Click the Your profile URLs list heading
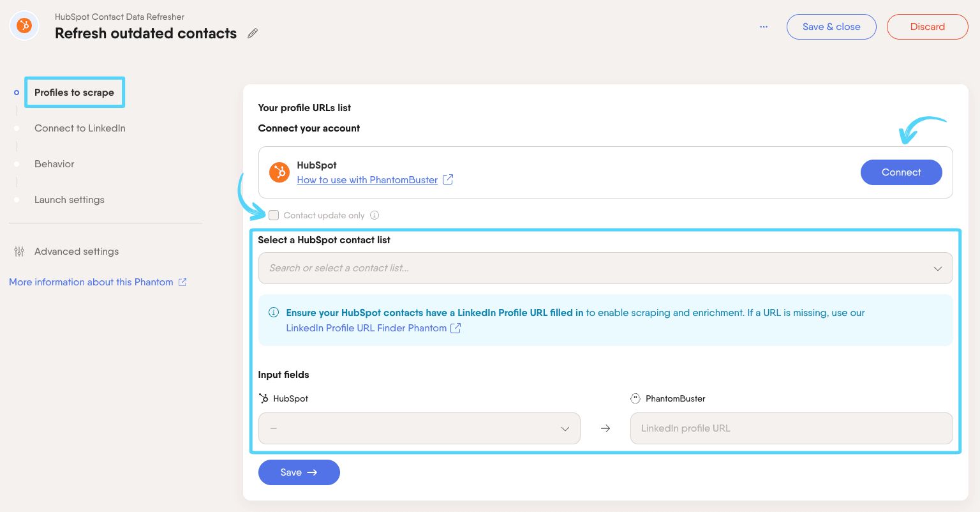The width and height of the screenshot is (980, 512). click(304, 108)
